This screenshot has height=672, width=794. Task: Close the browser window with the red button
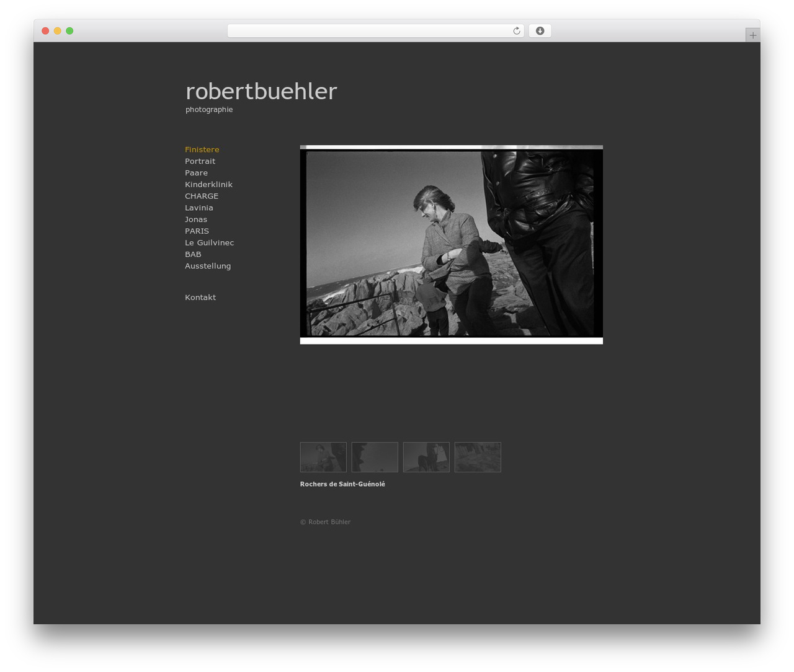(45, 31)
